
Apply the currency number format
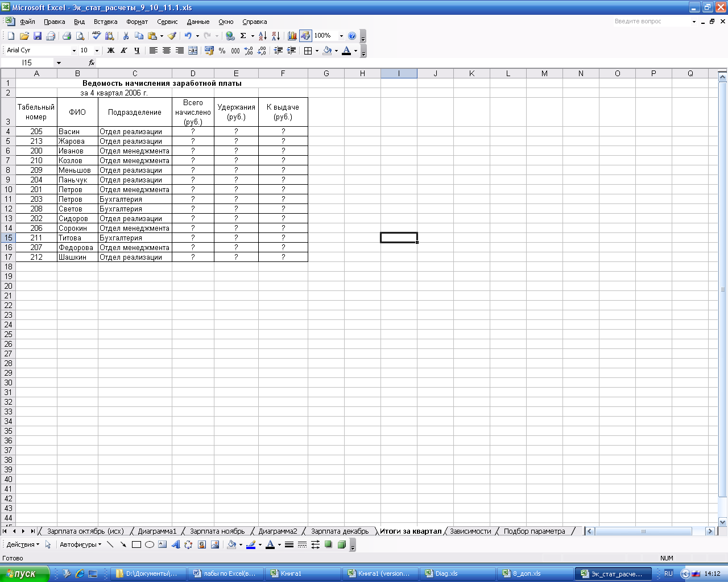tap(209, 51)
